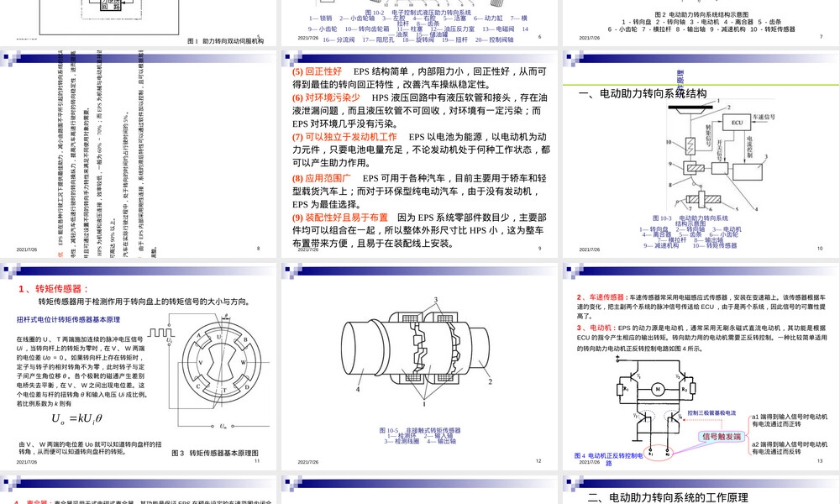Open slide 13 on 车速传感器 and 电动机
The height and width of the screenshot is (504, 840).
[701, 366]
